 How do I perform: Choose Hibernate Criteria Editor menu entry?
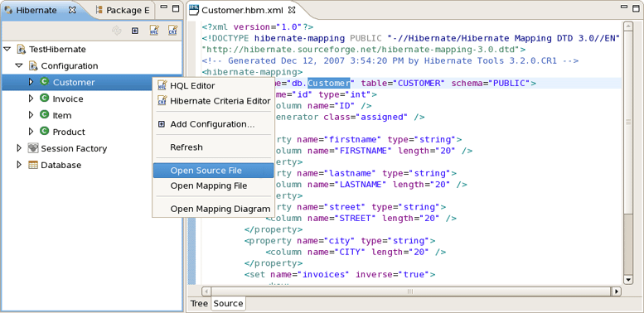point(213,101)
